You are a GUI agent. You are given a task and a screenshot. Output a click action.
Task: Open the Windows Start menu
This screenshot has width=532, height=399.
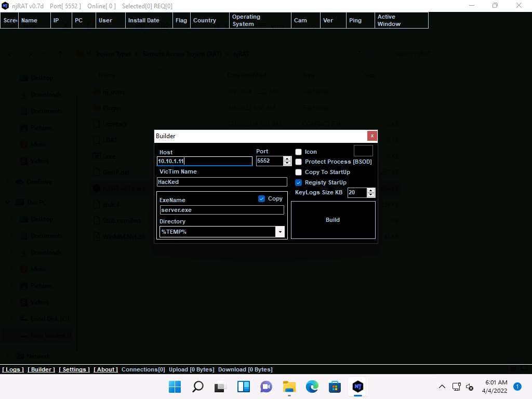[x=175, y=387]
